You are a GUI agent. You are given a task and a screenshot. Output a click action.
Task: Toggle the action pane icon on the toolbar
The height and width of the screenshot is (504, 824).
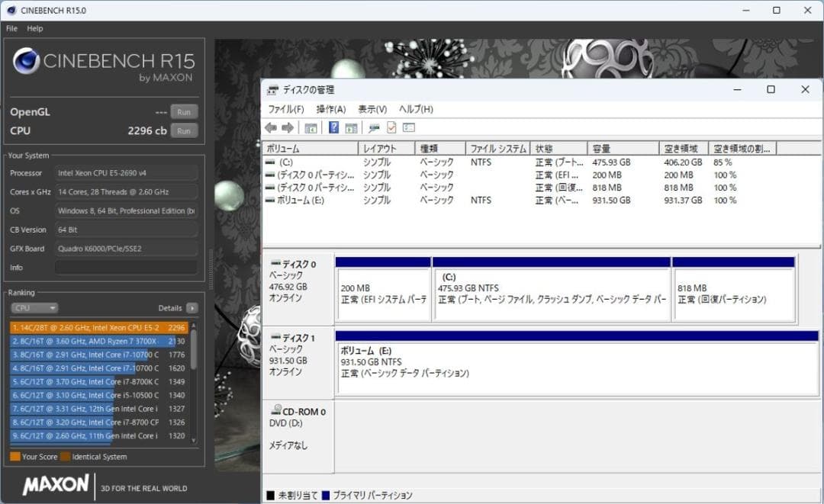point(350,128)
